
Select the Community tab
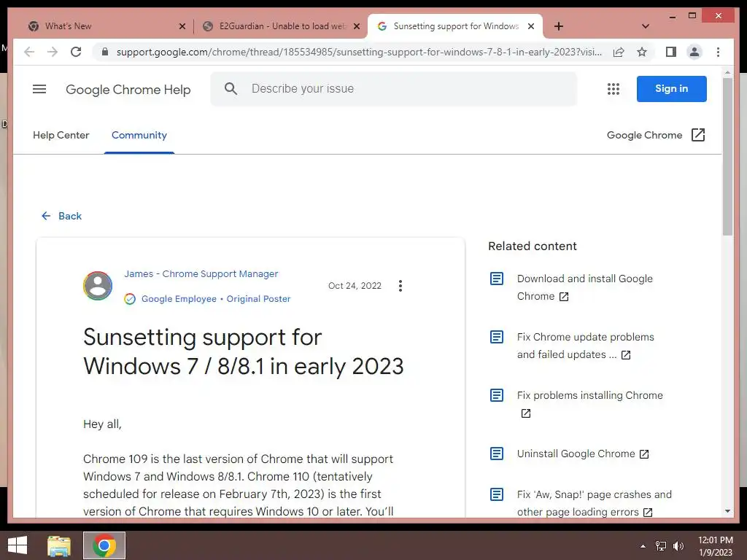pos(139,135)
